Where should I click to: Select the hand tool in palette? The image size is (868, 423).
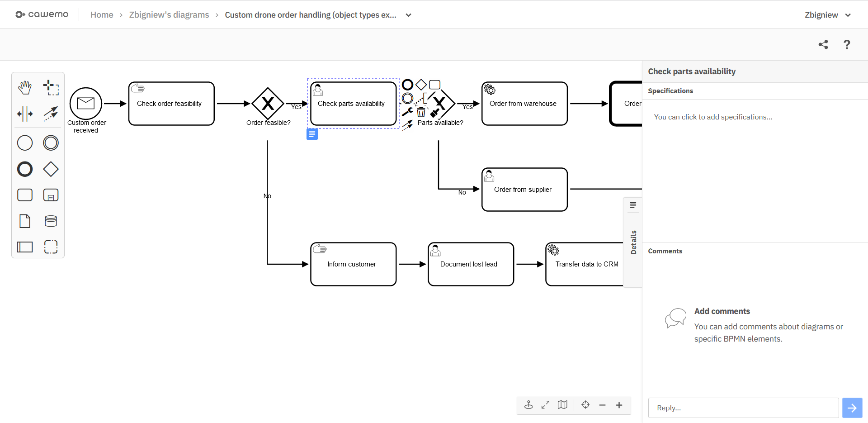(x=25, y=87)
